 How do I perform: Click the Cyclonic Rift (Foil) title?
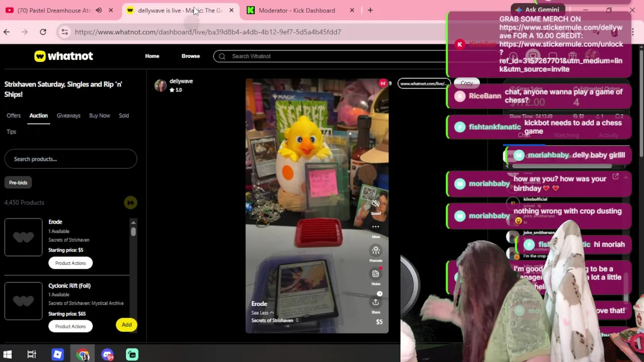pos(69,286)
